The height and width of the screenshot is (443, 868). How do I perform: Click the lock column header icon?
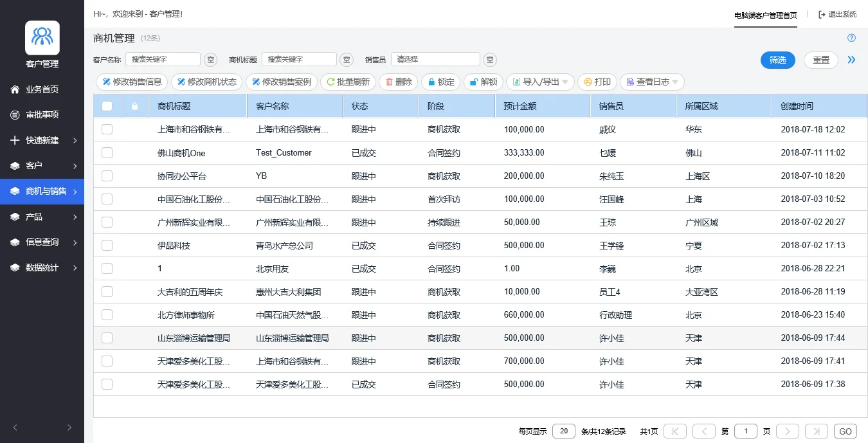coord(134,106)
